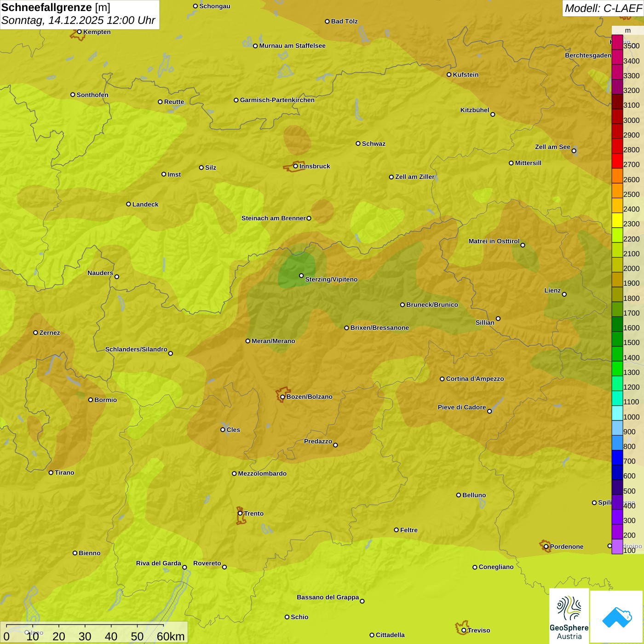Click the Sillian label
Viewport: 644px width, 644px height.
tap(485, 322)
